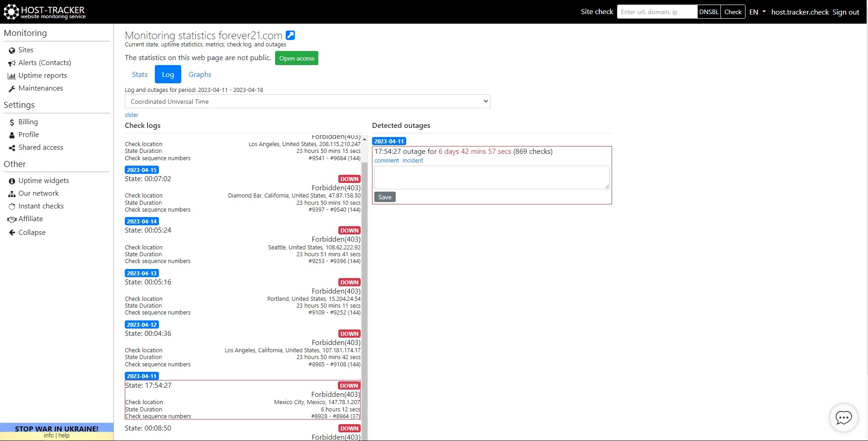Screen dimensions: 868x441
Task: Expand the EN language dropdown
Action: (757, 12)
